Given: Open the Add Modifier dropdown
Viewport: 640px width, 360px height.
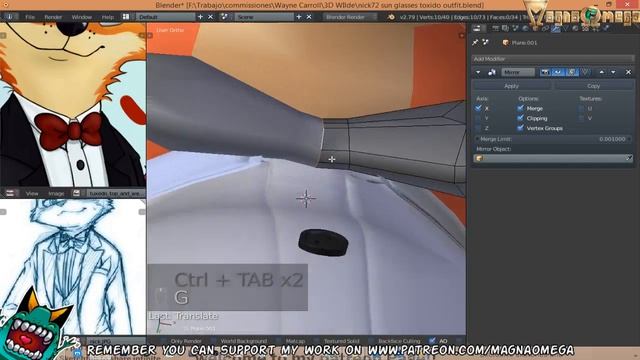Looking at the screenshot, I should (x=553, y=59).
